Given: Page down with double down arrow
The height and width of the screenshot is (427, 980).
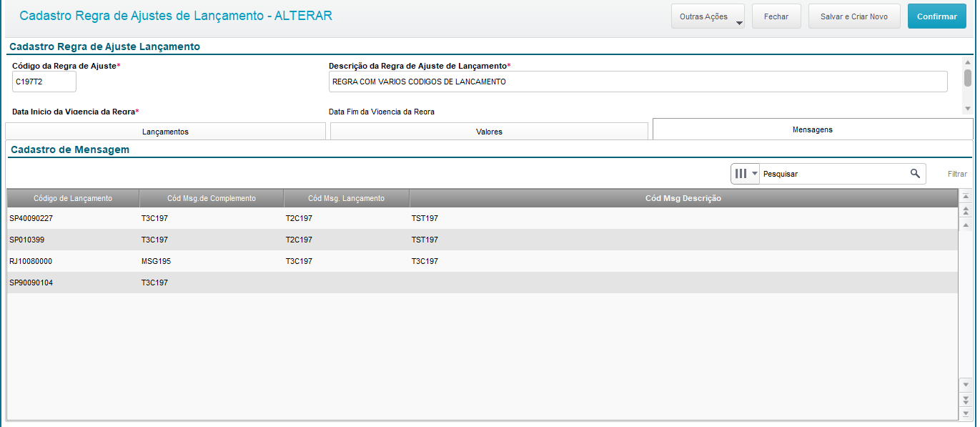Looking at the screenshot, I should point(966,399).
